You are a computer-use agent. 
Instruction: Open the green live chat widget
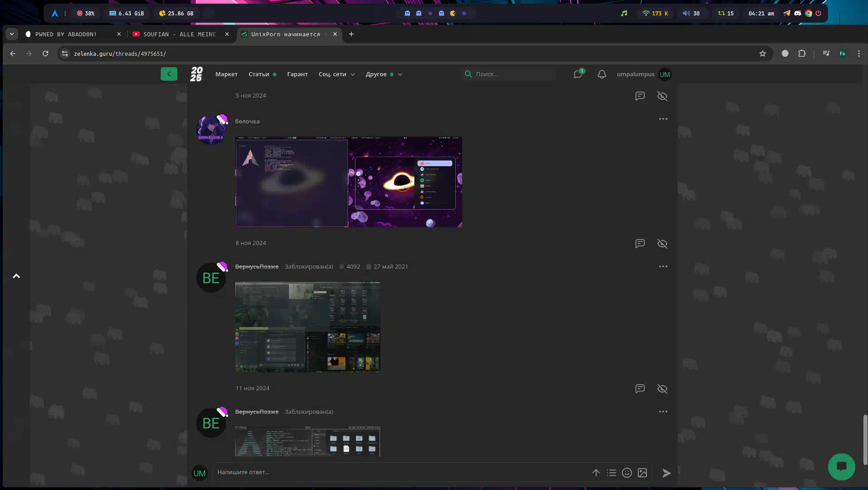841,466
